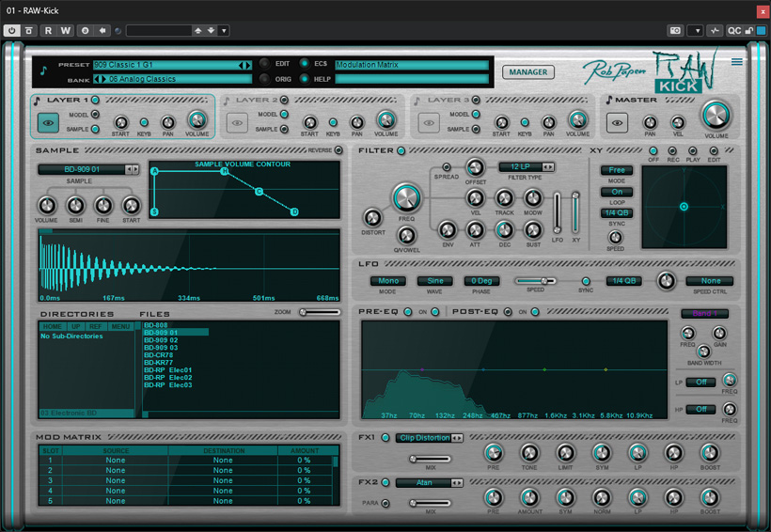The width and height of the screenshot is (771, 532).
Task: Click the filter envelope DEC knob
Action: [x=505, y=229]
